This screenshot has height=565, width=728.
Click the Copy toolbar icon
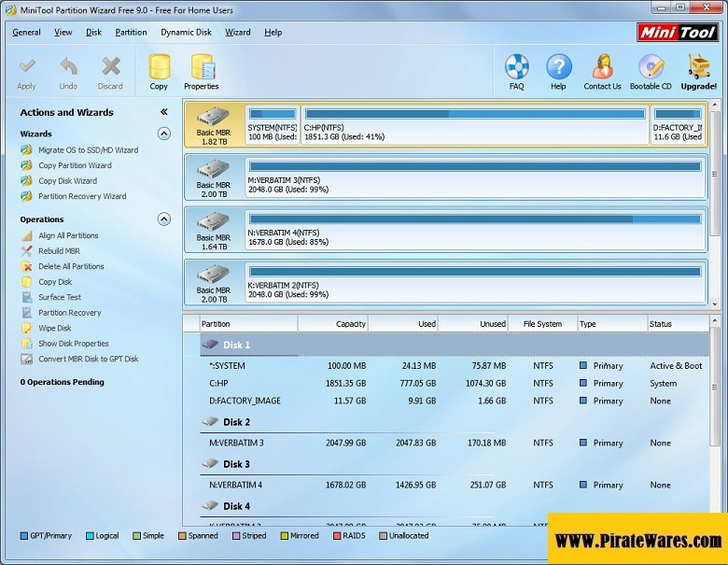point(159,71)
